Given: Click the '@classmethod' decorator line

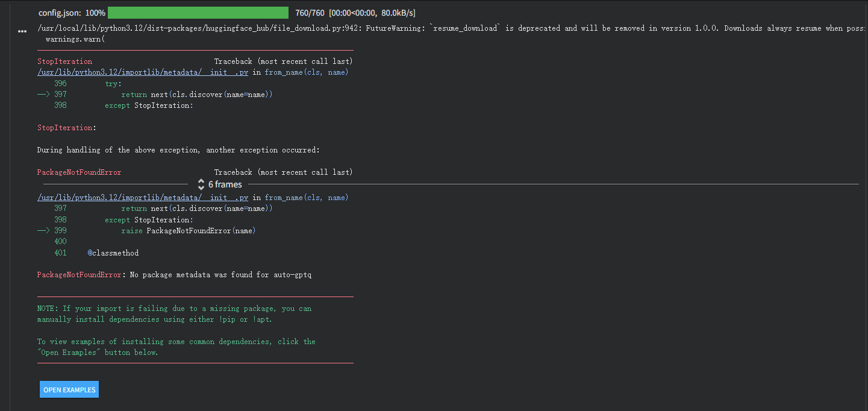Looking at the screenshot, I should pyautogui.click(x=113, y=253).
